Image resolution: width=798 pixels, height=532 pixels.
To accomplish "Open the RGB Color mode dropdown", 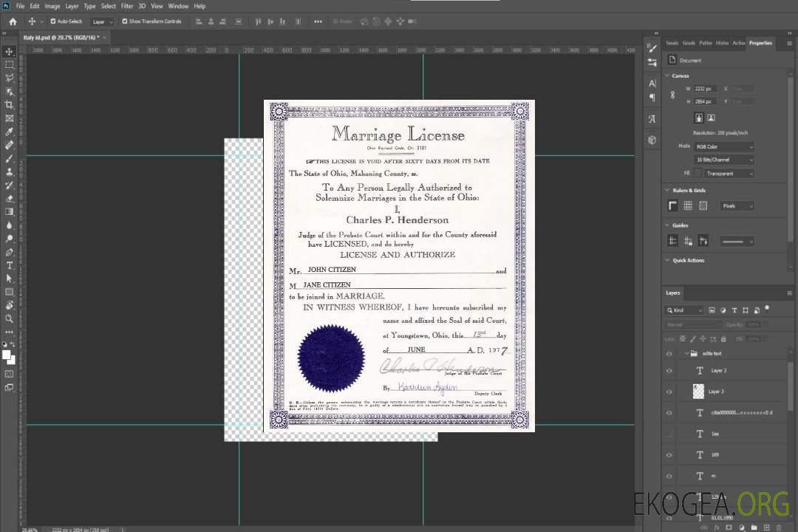I will [x=723, y=146].
